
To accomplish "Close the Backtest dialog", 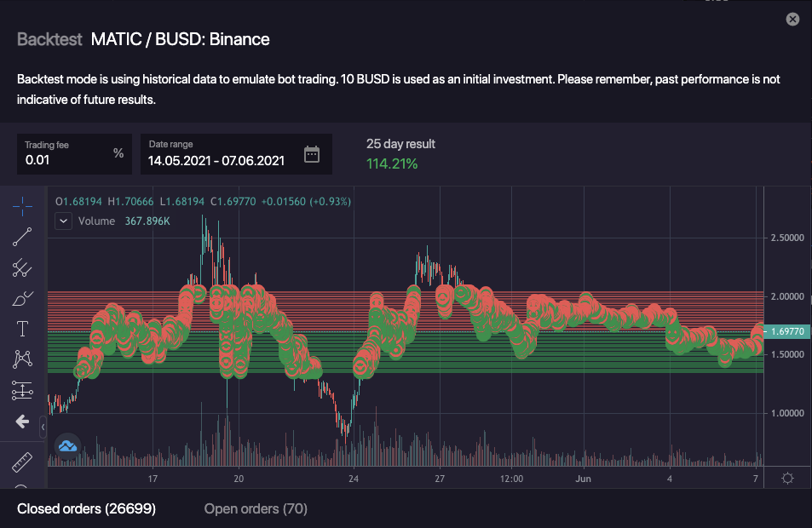I will tap(792, 19).
